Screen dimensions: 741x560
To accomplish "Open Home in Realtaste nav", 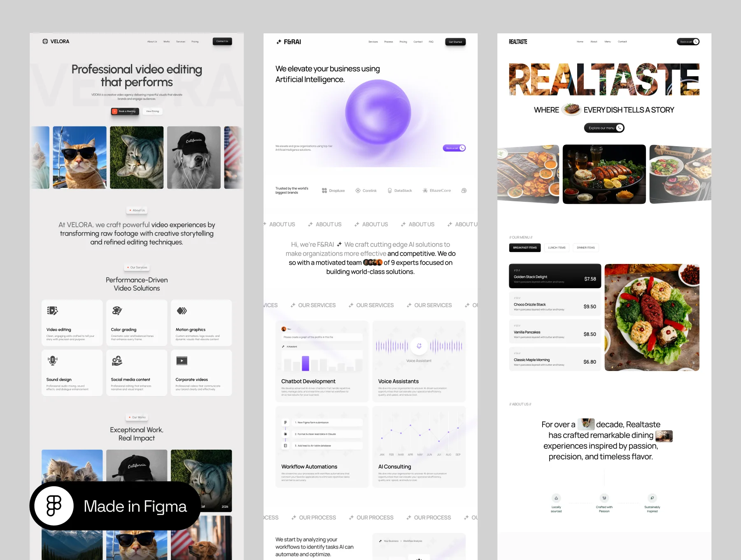I will tap(580, 42).
